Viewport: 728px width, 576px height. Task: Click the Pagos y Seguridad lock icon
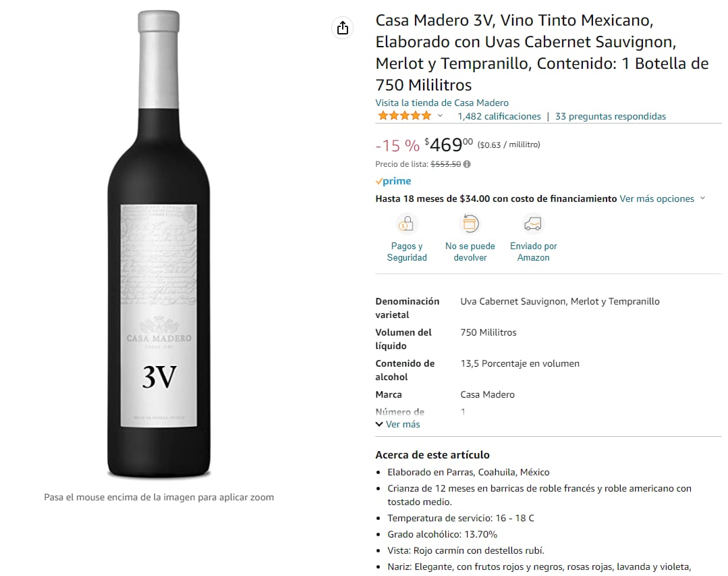click(407, 224)
